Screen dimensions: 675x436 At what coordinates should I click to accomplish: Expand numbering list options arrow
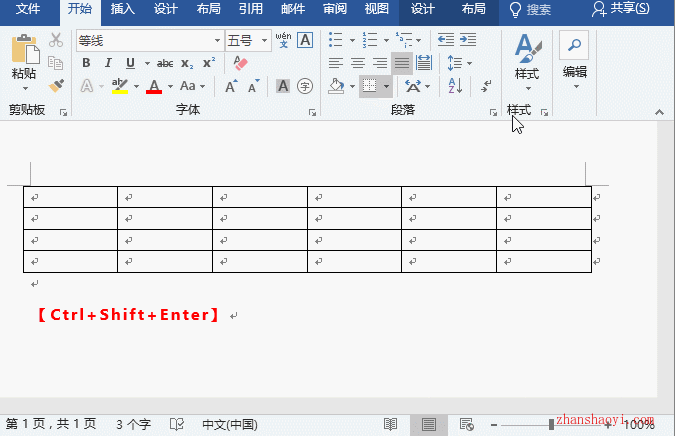[x=386, y=40]
